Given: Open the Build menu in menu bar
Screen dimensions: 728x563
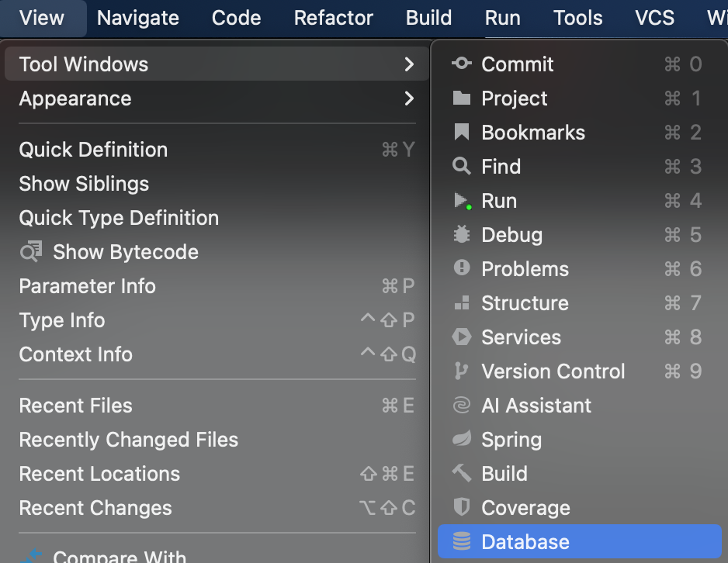Looking at the screenshot, I should tap(428, 17).
